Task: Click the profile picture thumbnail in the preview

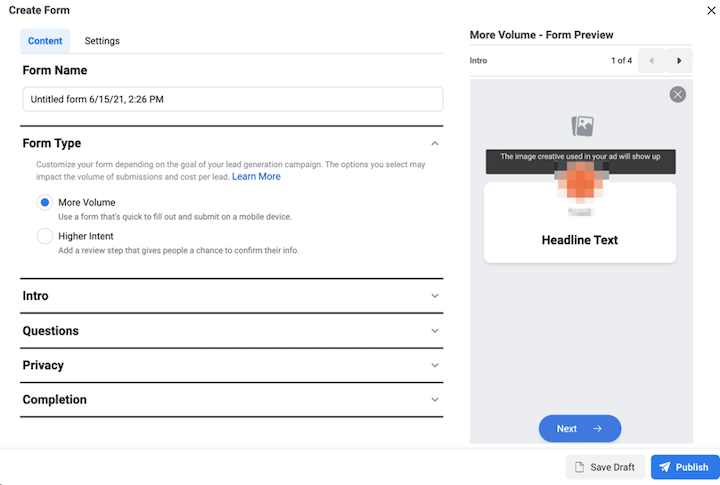Action: [x=580, y=181]
